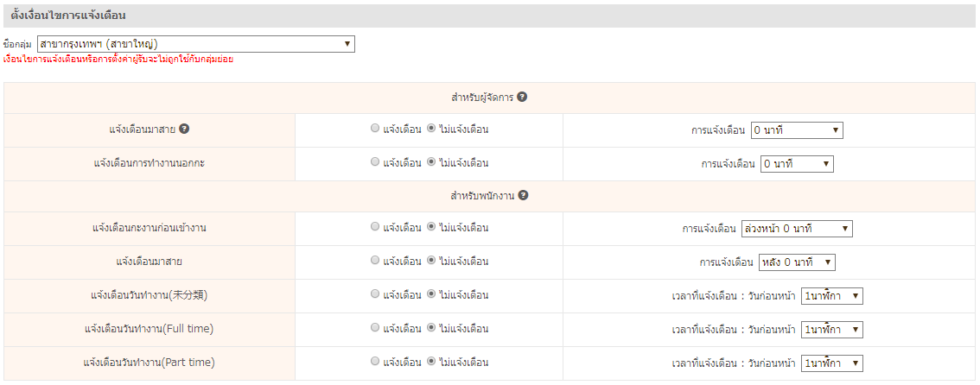Click help icon beside สำหรับผู้จัดการ heading

pyautogui.click(x=523, y=98)
